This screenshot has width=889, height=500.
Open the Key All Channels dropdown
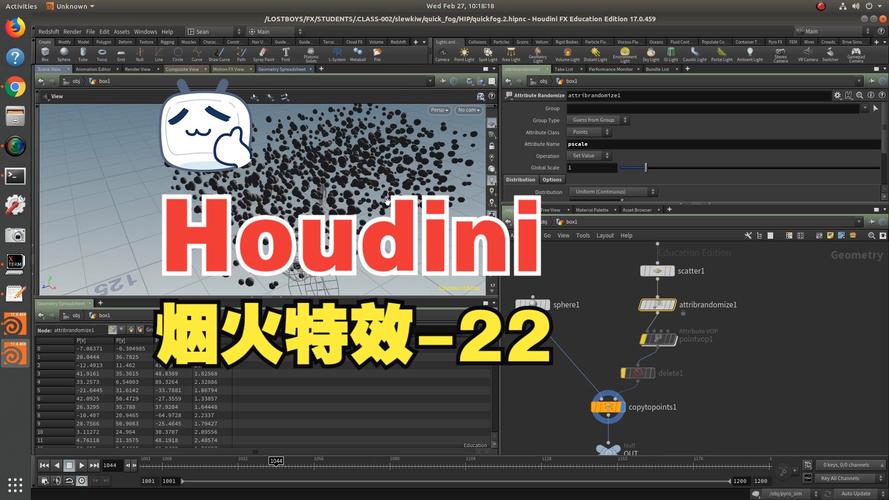pyautogui.click(x=849, y=478)
